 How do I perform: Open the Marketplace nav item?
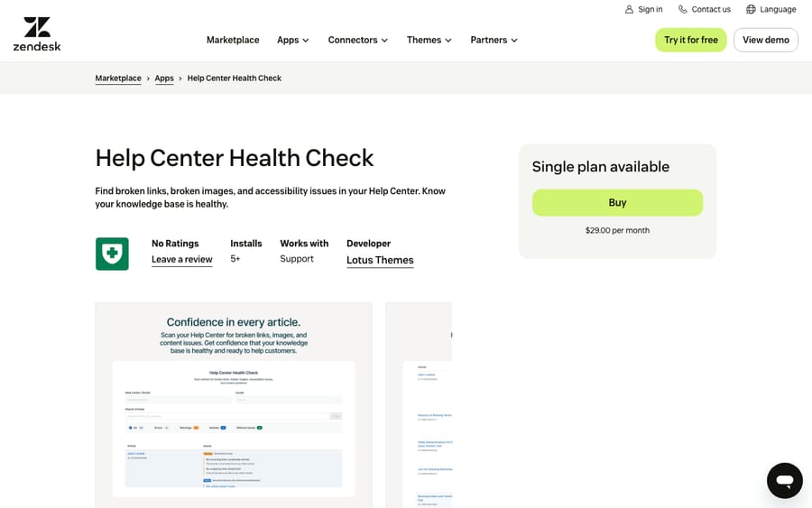point(233,40)
